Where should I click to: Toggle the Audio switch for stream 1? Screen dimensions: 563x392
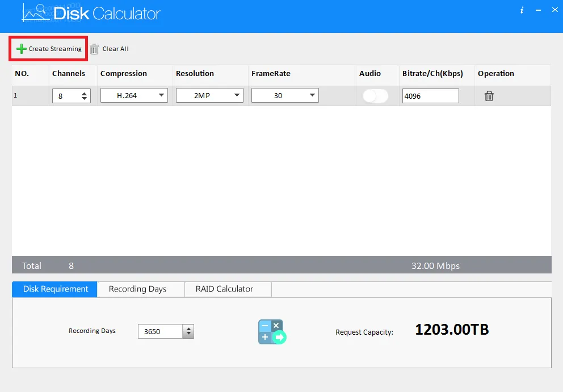(375, 96)
